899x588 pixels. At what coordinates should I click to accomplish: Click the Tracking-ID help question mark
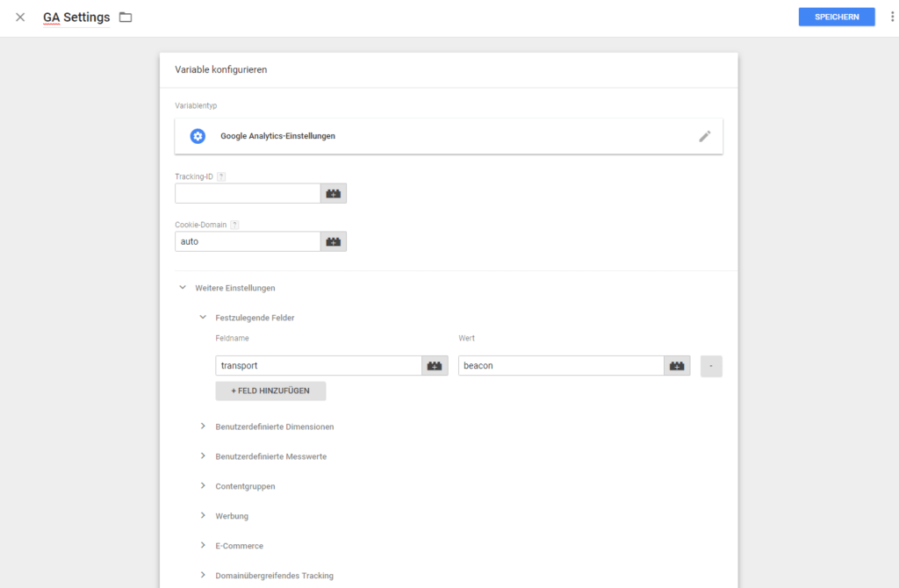(221, 176)
